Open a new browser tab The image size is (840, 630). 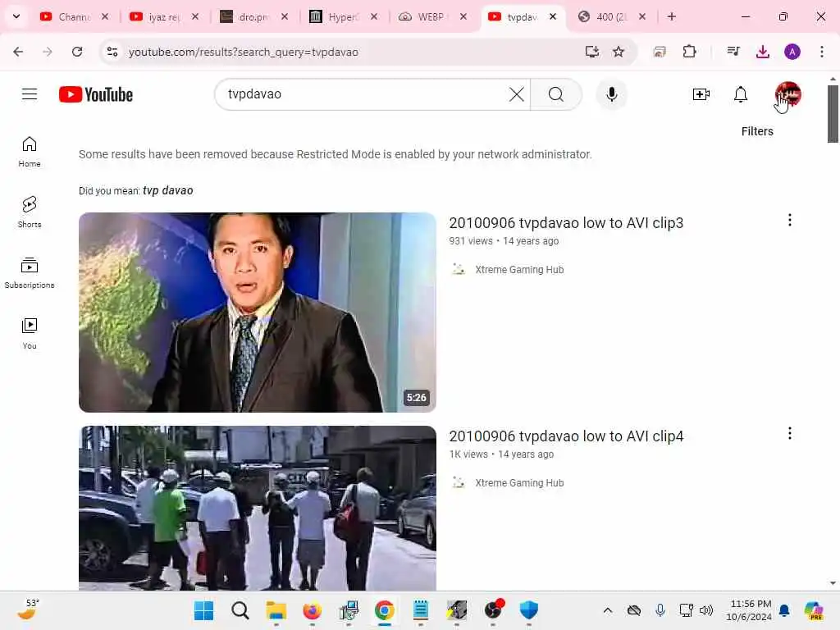pos(671,16)
